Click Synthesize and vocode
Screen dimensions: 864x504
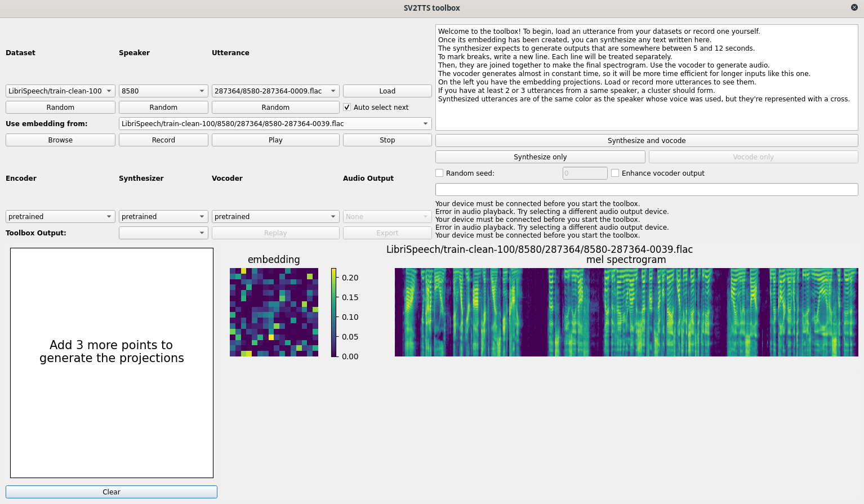(x=647, y=140)
